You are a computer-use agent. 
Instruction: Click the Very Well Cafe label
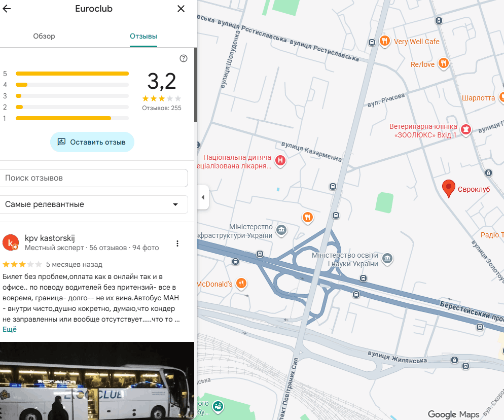coord(417,42)
